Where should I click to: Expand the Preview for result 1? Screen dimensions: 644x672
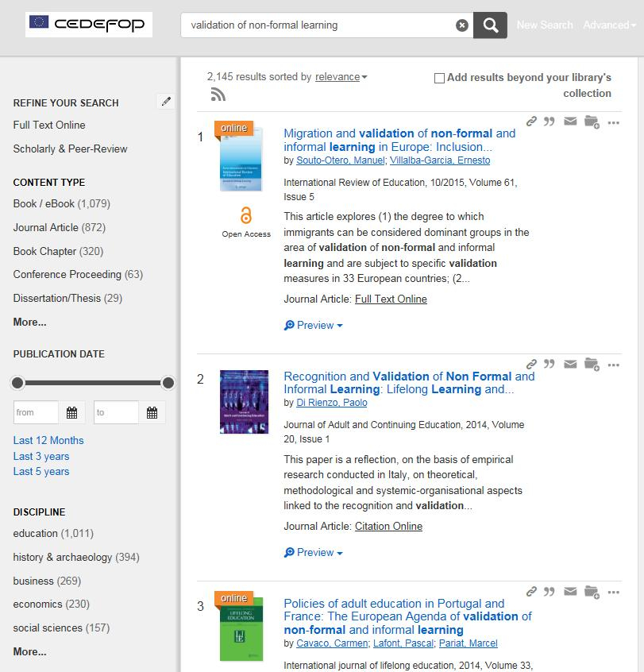[313, 325]
